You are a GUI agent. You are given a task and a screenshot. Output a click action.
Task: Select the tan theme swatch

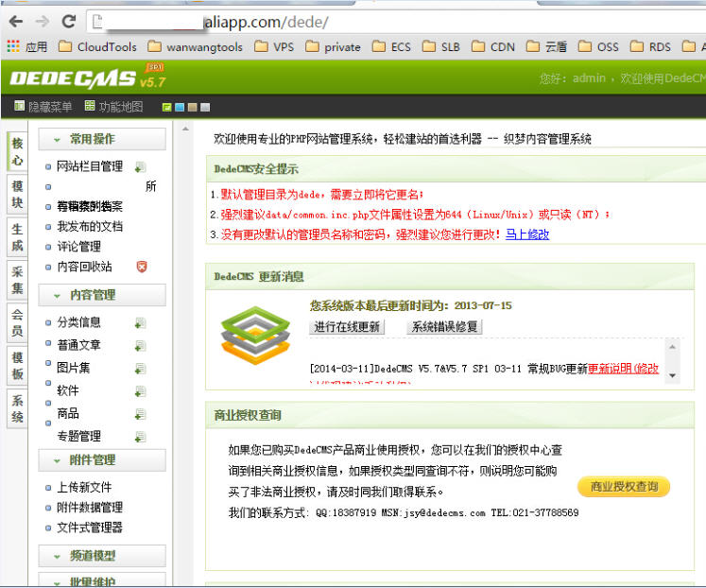coord(192,107)
